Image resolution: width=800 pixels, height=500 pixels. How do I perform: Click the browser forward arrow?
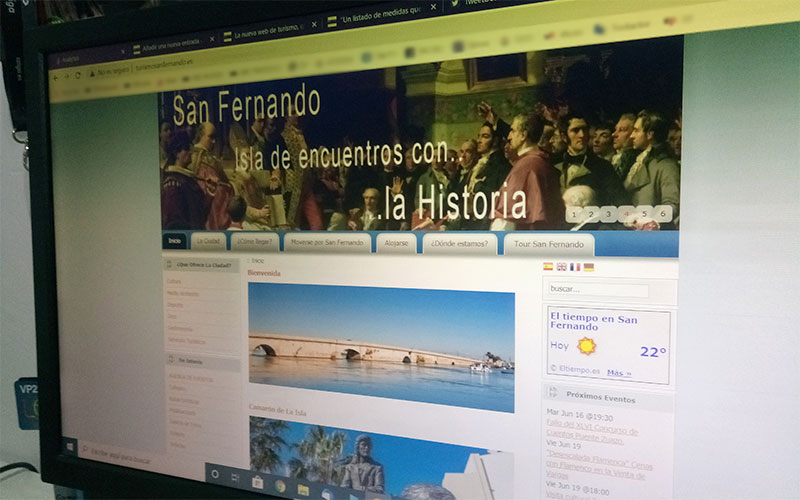tap(66, 76)
